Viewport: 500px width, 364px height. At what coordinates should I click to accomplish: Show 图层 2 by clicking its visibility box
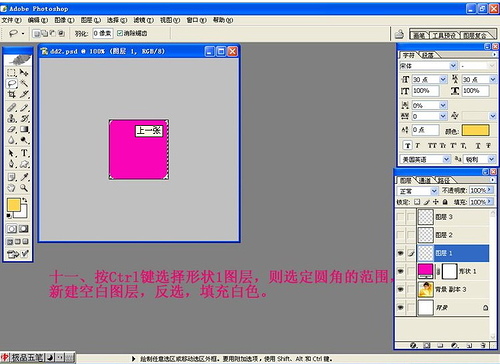[x=400, y=235]
